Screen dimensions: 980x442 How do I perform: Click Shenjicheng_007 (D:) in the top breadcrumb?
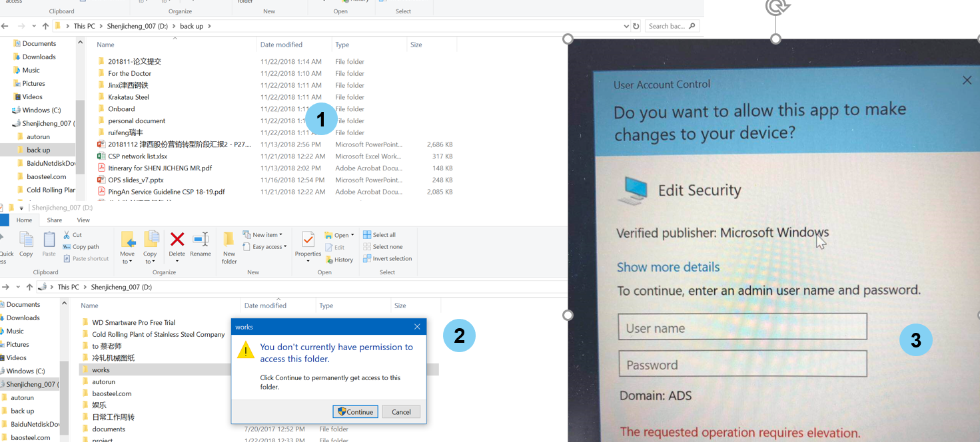(x=139, y=26)
